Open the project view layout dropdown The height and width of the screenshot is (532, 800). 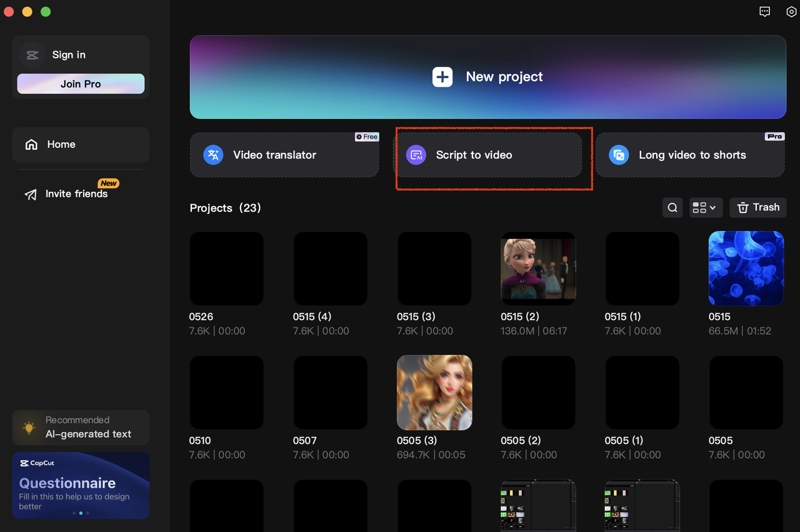pyautogui.click(x=706, y=207)
